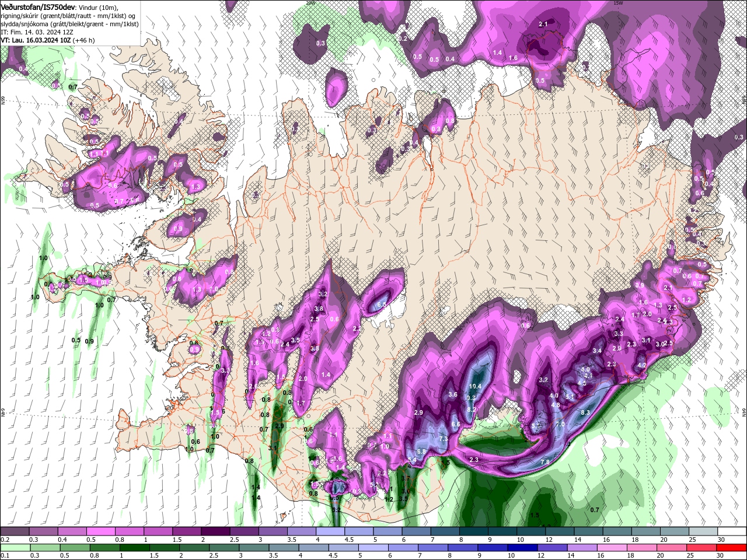Click the "10.4" precipitation value on the map
Image resolution: width=747 pixels, height=560 pixels.
[x=475, y=386]
